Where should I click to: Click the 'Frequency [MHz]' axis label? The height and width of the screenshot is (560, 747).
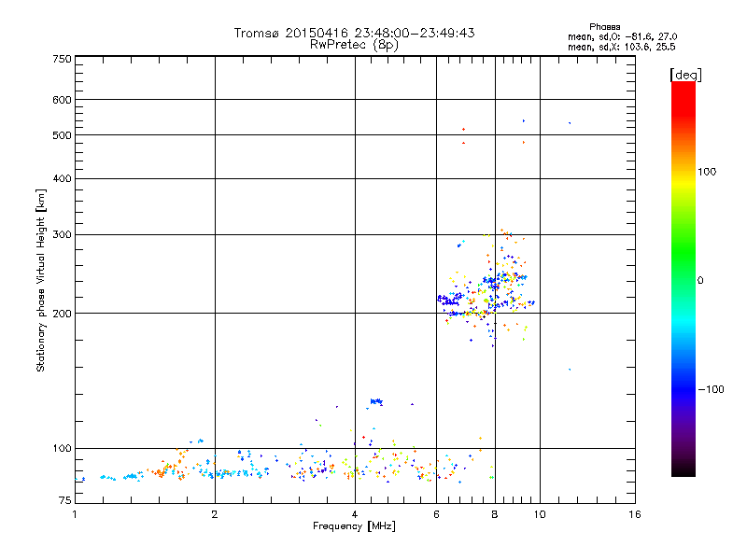coord(354,526)
